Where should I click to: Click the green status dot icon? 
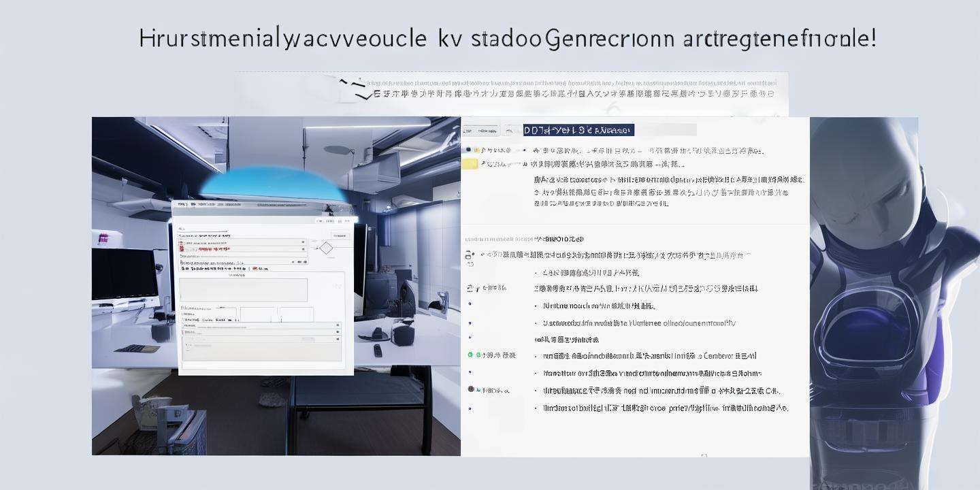click(469, 354)
